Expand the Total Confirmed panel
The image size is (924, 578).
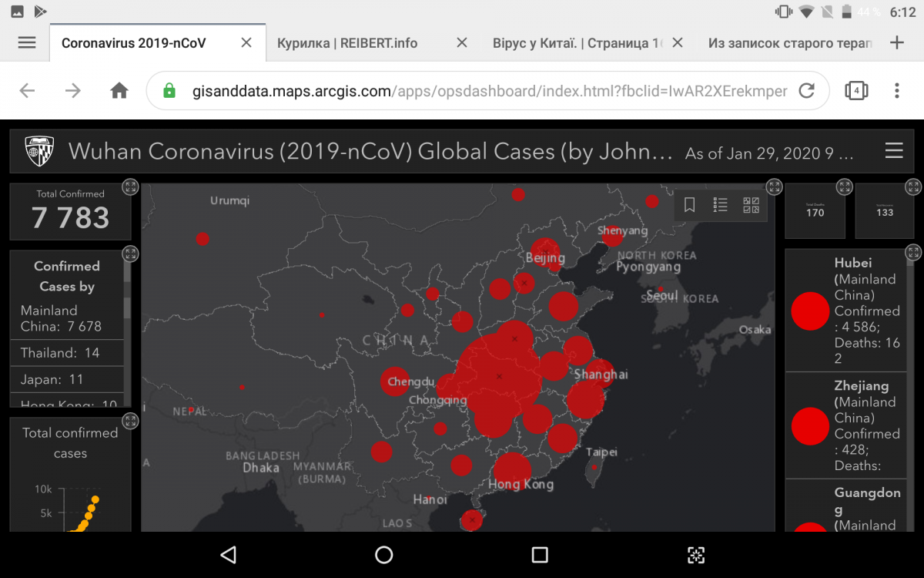(130, 187)
